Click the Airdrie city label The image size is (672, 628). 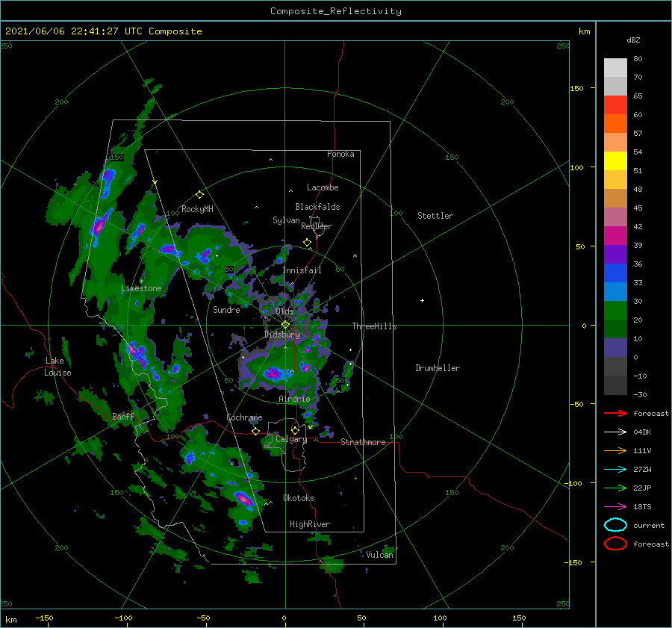click(x=294, y=399)
